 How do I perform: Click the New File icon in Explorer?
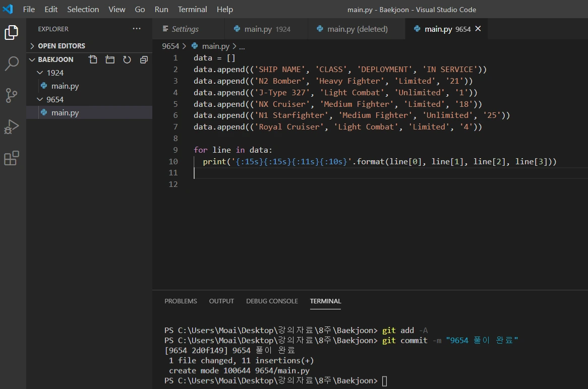pos(93,59)
